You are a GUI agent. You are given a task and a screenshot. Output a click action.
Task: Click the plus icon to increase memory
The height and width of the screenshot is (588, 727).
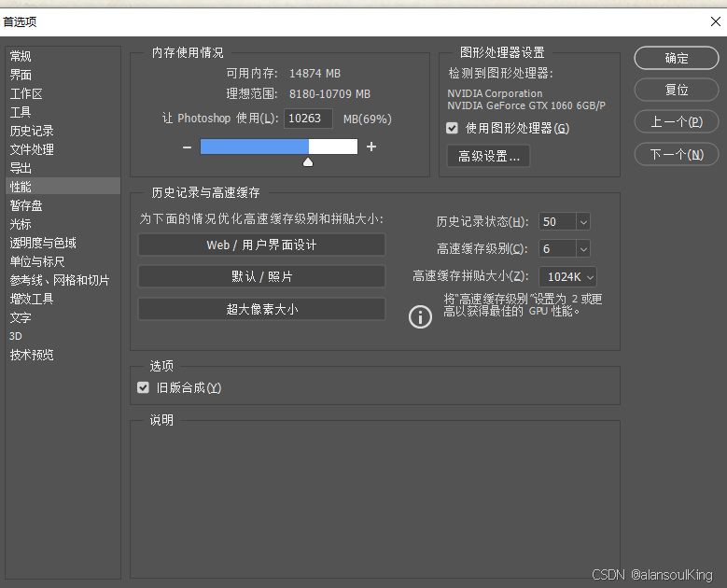[371, 147]
